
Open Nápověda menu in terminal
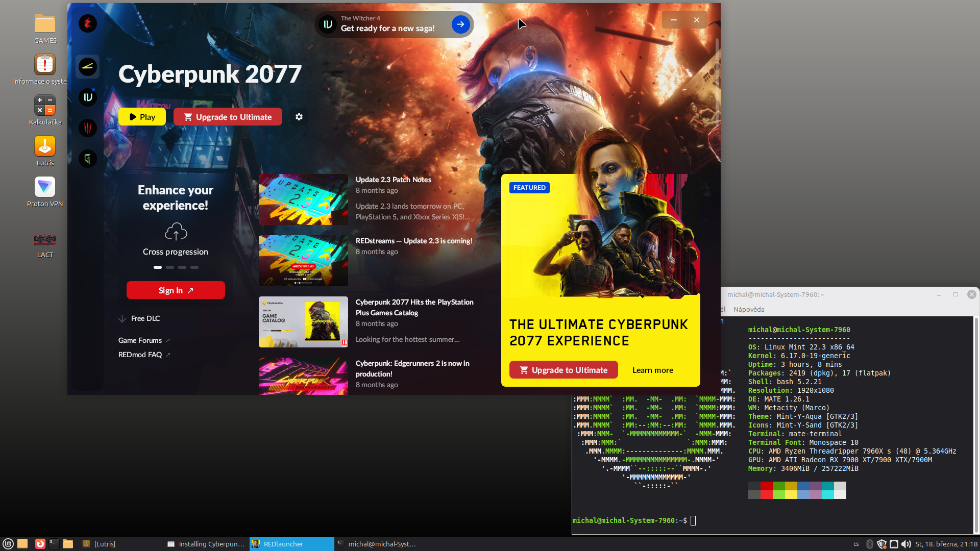[x=748, y=309]
